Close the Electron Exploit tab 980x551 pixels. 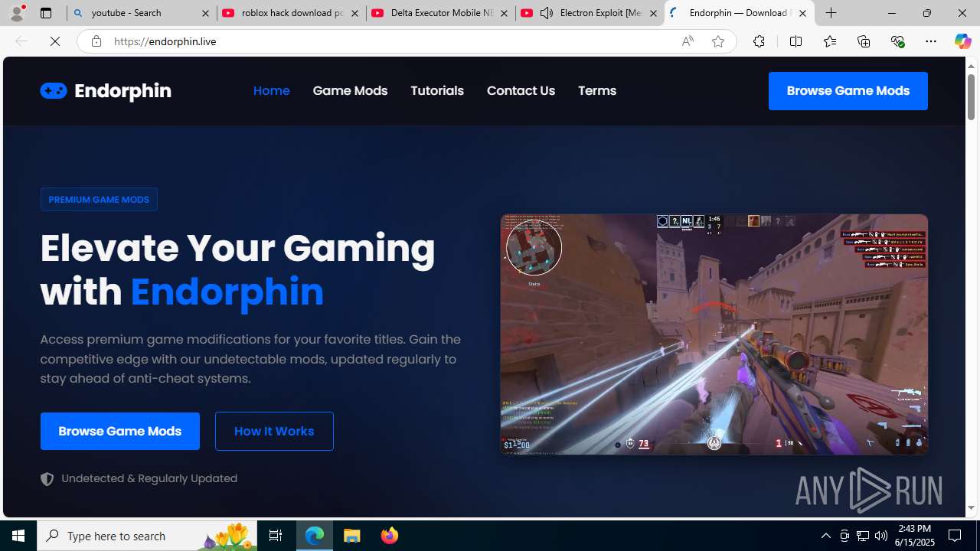[653, 13]
